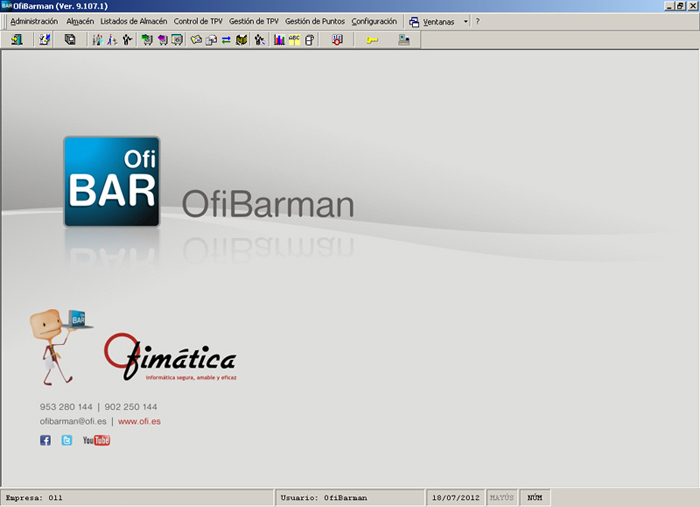The image size is (700, 507).
Task: Click the 18/07/2012 date in status bar
Action: pyautogui.click(x=455, y=498)
